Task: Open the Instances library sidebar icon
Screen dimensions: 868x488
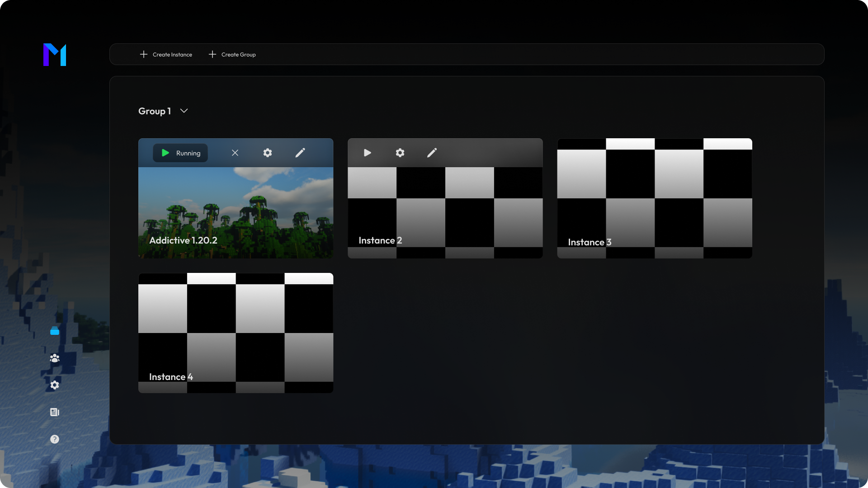Action: [55, 331]
